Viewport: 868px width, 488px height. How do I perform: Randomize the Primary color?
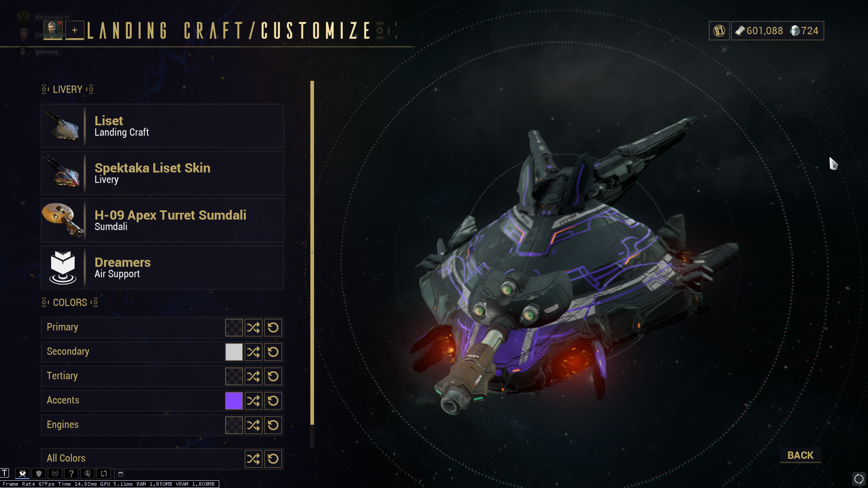(x=253, y=328)
